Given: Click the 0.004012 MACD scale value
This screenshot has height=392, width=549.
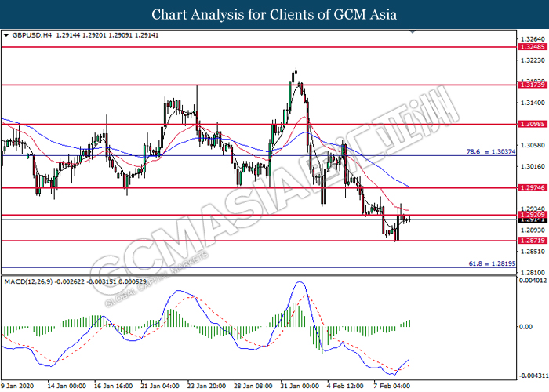Looking at the screenshot, I should [x=533, y=281].
